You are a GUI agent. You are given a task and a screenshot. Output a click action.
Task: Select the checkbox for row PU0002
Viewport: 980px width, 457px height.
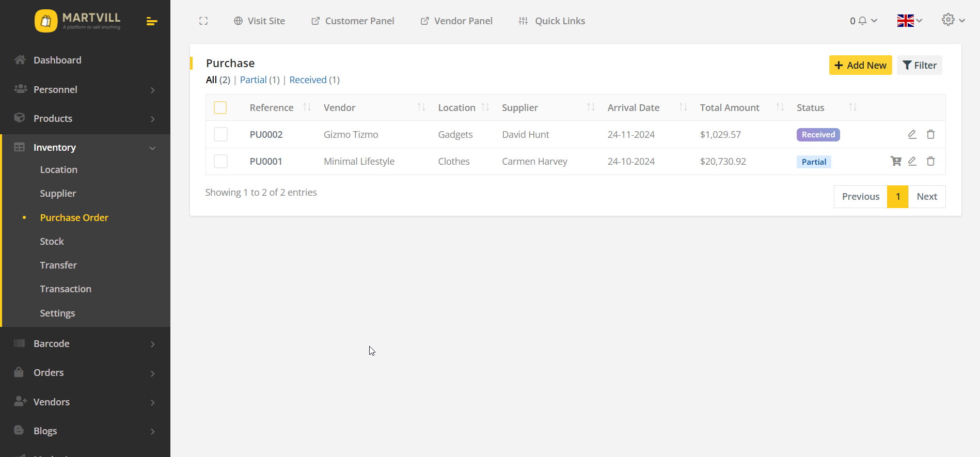(220, 134)
